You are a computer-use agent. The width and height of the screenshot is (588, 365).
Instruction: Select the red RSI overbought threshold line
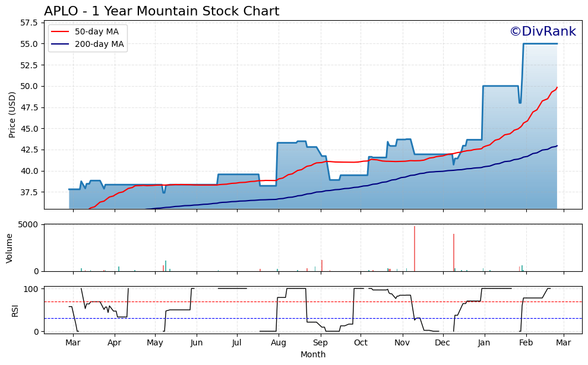point(297,301)
